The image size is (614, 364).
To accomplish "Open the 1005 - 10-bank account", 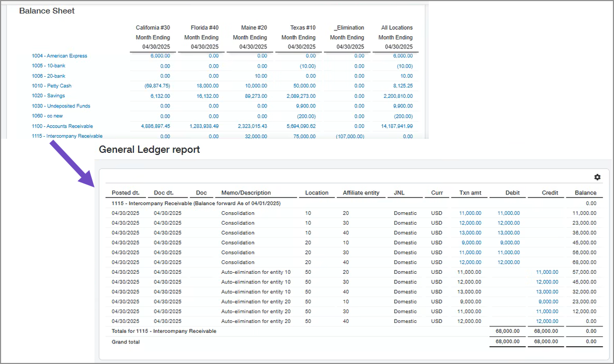I will [x=50, y=65].
